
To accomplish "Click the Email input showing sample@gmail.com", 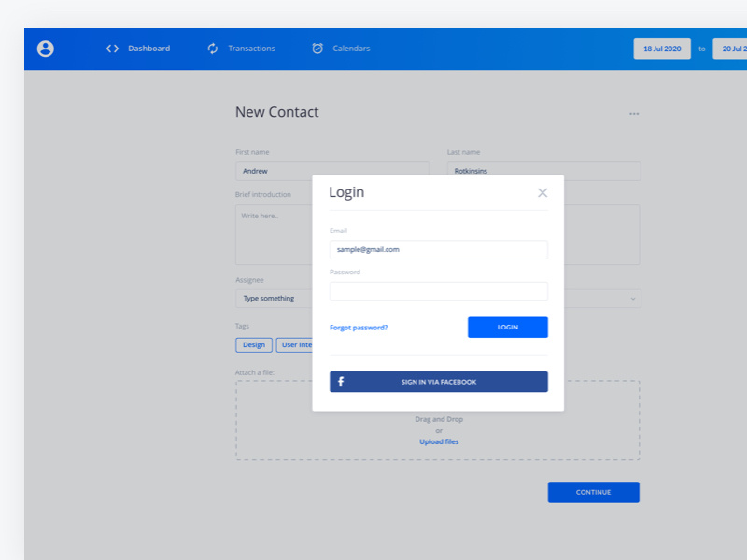I will [x=438, y=249].
